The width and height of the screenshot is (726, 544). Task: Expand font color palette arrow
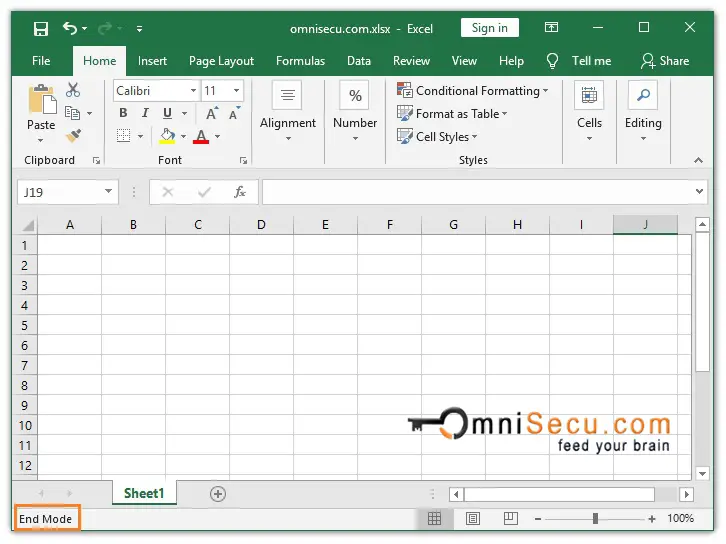(x=217, y=137)
